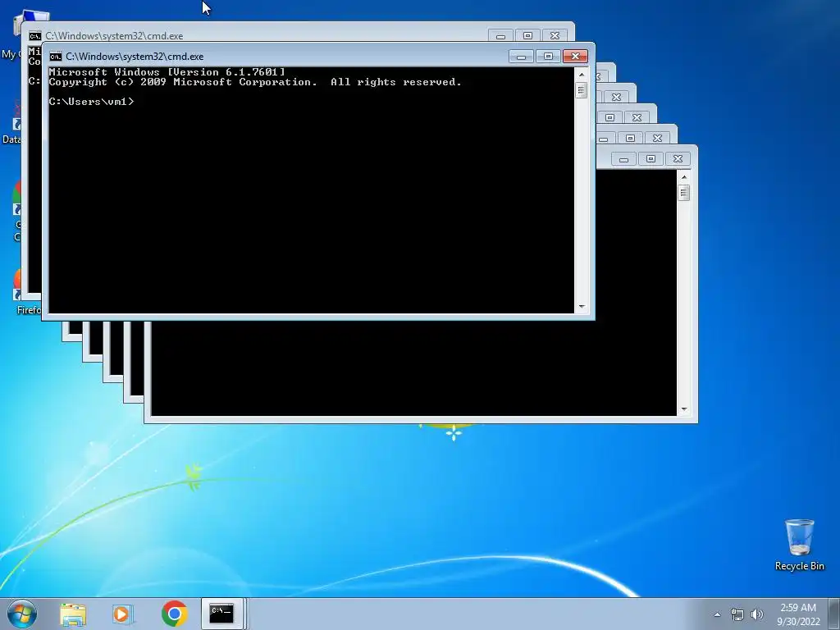
Task: Open the volume speaker icon in tray
Action: click(x=756, y=614)
